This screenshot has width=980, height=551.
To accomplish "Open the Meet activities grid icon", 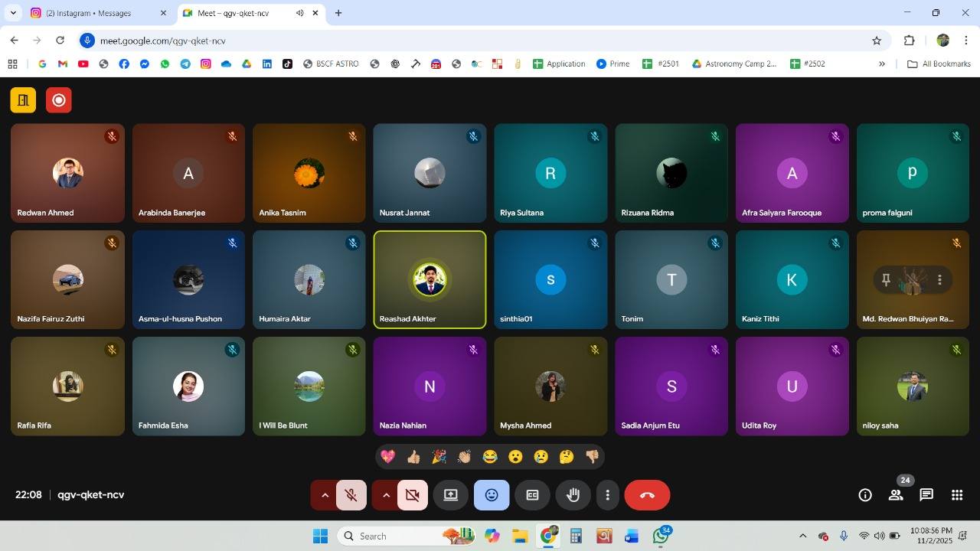I will pyautogui.click(x=955, y=495).
